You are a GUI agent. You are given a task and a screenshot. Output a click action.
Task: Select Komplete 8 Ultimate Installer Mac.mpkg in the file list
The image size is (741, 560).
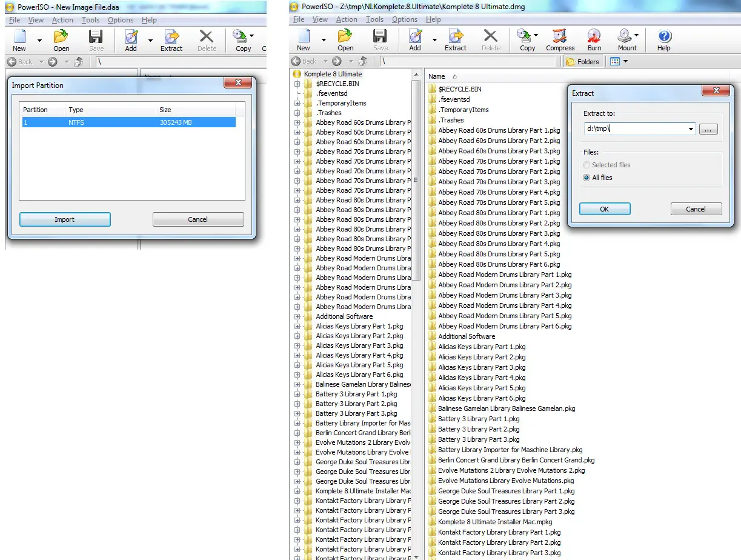click(x=495, y=522)
